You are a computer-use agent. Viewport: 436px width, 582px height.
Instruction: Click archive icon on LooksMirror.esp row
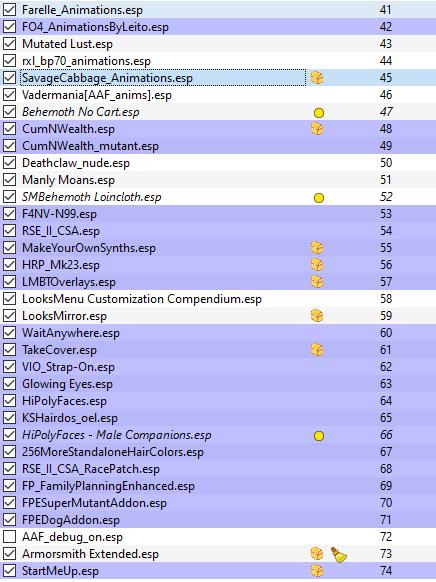(x=317, y=316)
